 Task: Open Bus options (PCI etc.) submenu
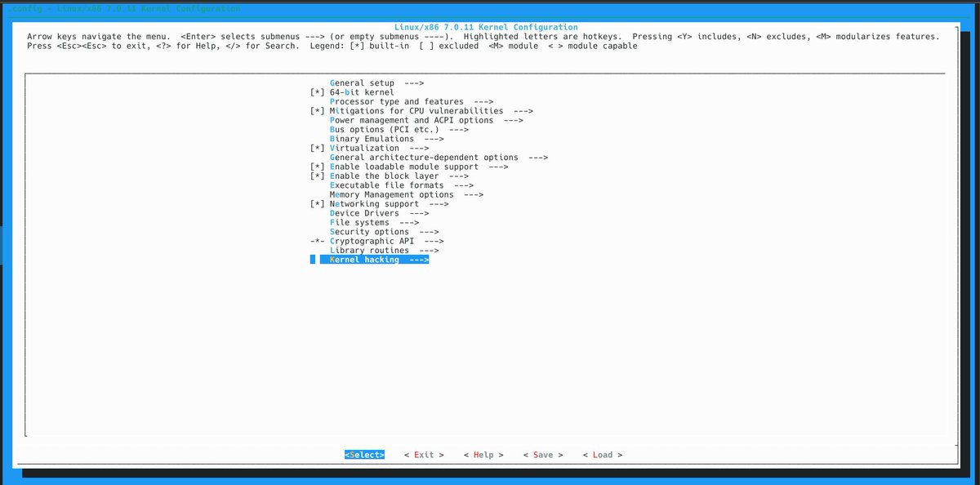click(x=399, y=130)
